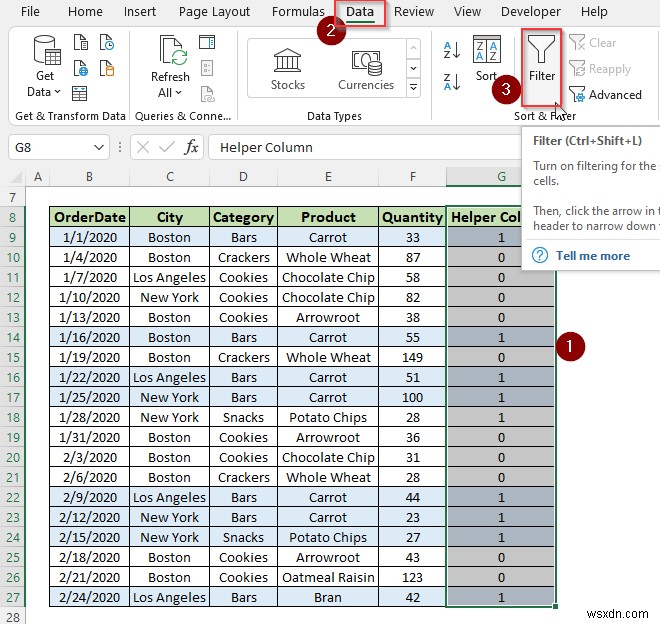Open the File tab
The height and width of the screenshot is (624, 660).
(30, 11)
